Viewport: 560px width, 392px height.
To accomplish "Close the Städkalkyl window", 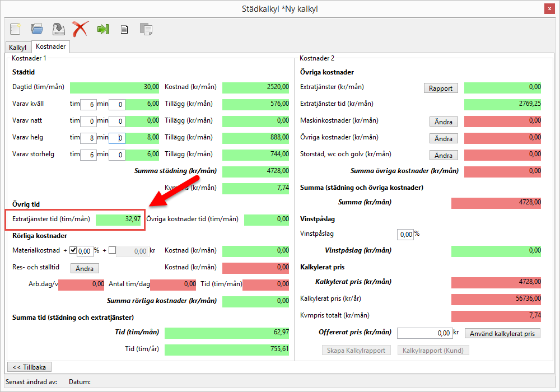I will coord(549,8).
